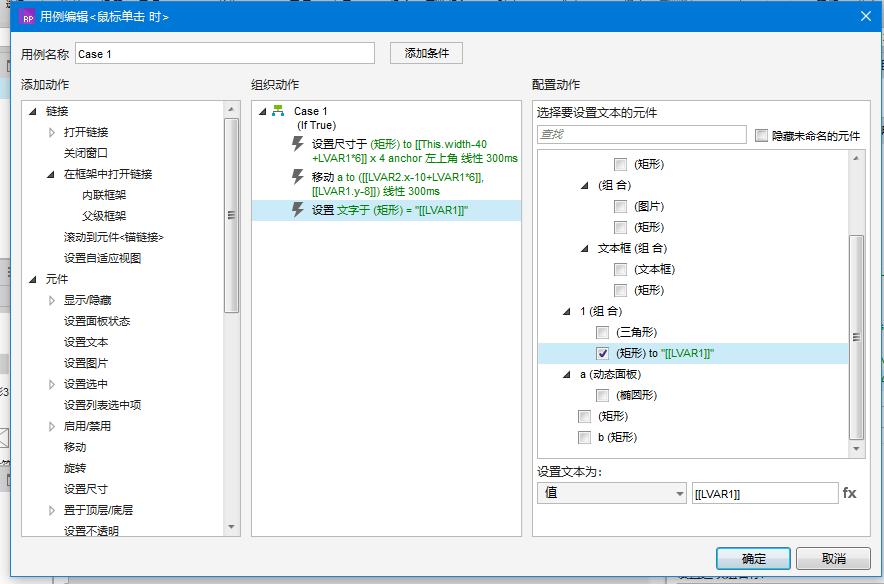
Task: Confirm with the 确定 button
Action: click(x=753, y=558)
